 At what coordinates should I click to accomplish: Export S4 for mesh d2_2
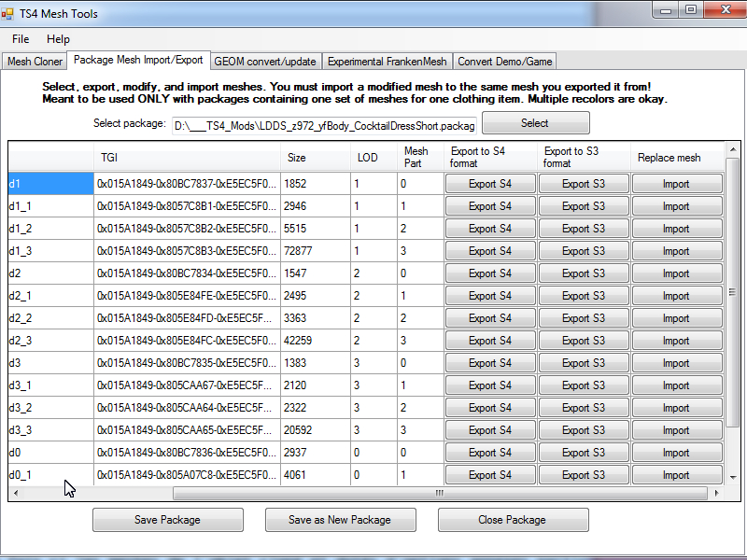point(490,318)
